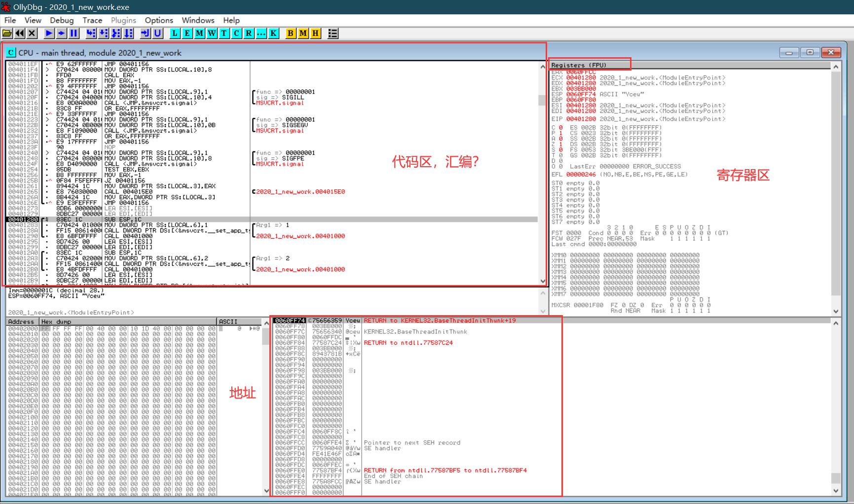The width and height of the screenshot is (854, 504).
Task: Click the Hex dump column header
Action: pos(128,322)
